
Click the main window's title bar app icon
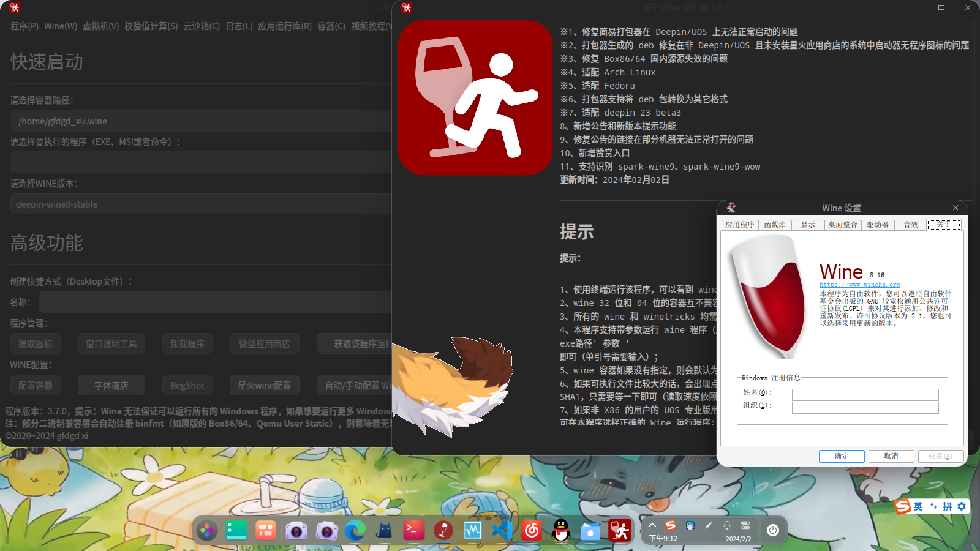15,7
